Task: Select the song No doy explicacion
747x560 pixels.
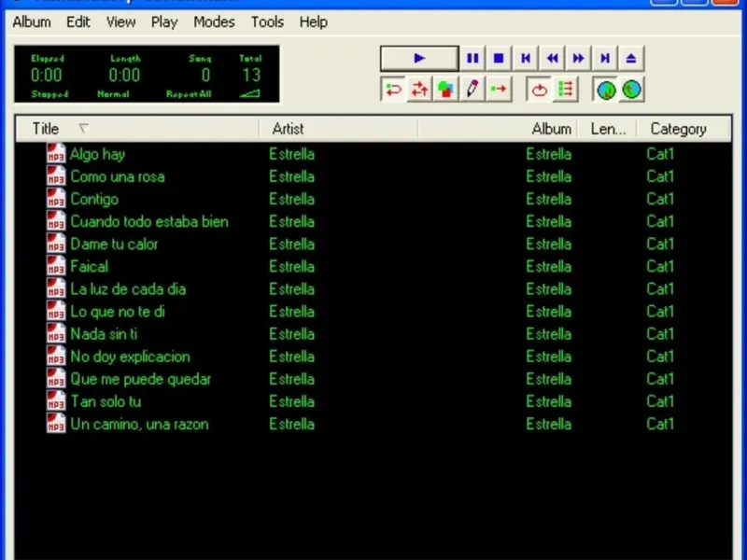Action: 130,357
